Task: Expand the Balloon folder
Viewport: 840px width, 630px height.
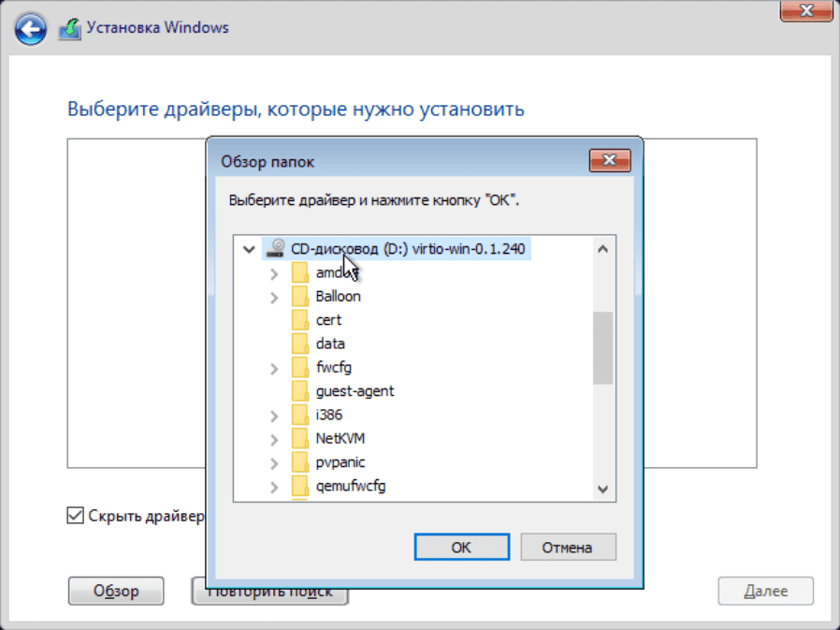Action: [x=274, y=297]
